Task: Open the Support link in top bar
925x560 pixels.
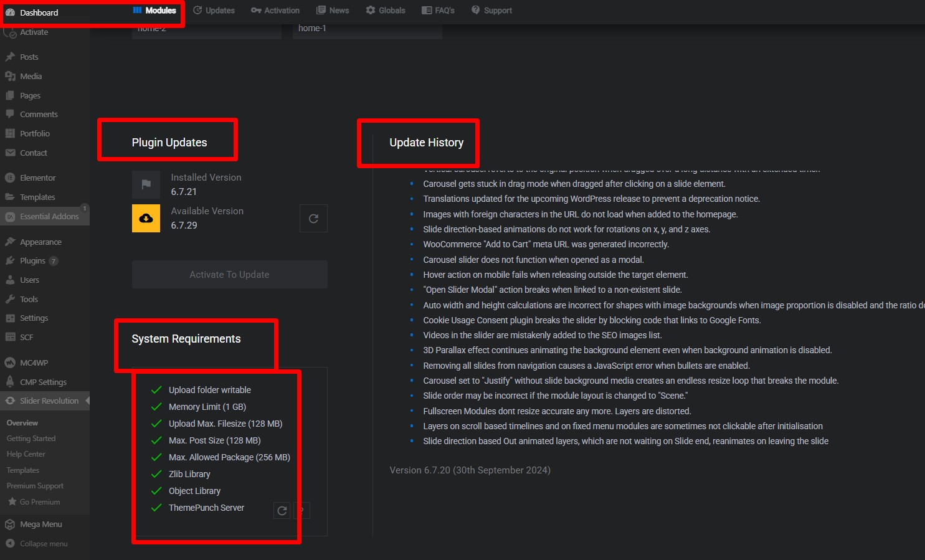Action: (x=491, y=11)
